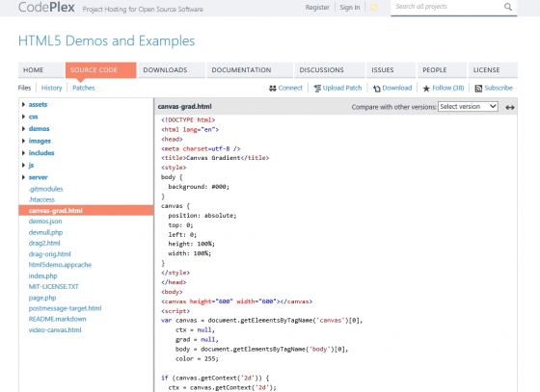
Task: Click the 'background: #000;' code line
Action: (199, 187)
